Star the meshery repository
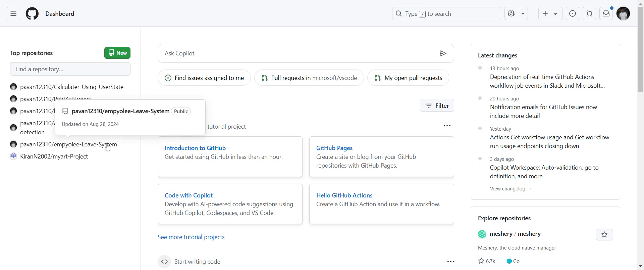The width and height of the screenshot is (644, 270). tap(604, 235)
